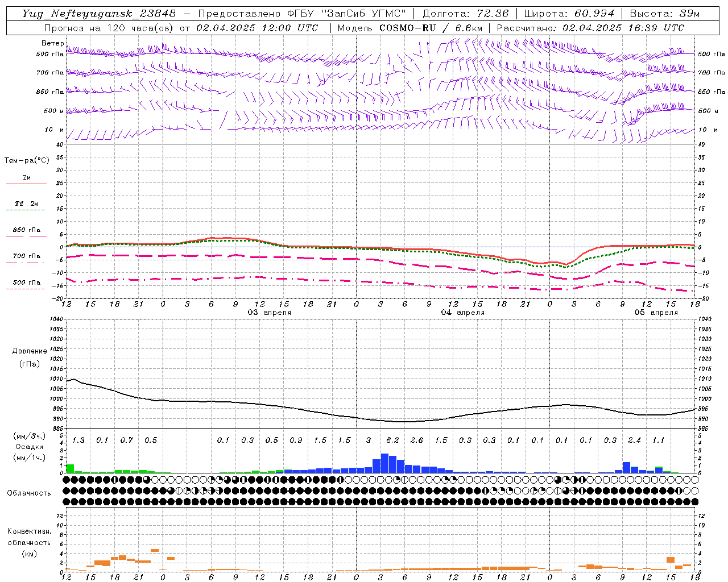Screen dimensions: 728x582
Task: Click the 500 гПа temperature legend entry
Action: [x=26, y=284]
